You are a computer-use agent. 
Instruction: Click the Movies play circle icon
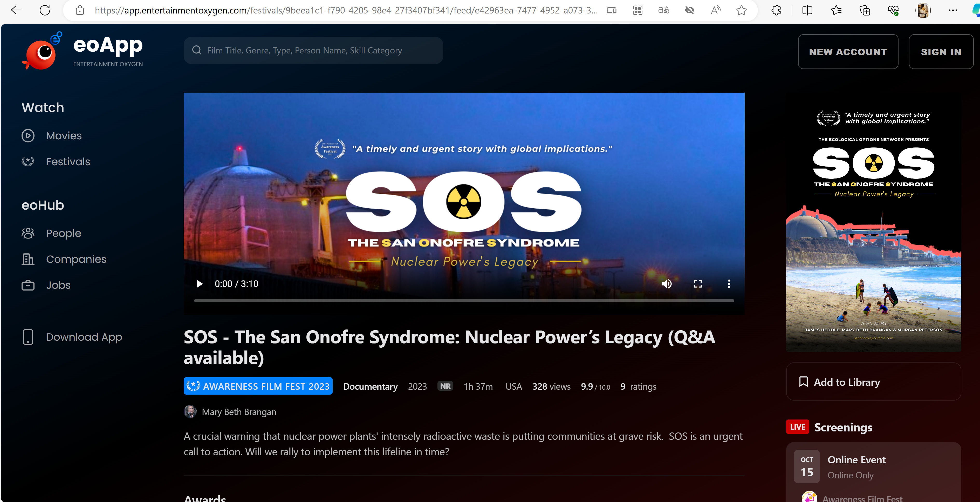tap(28, 136)
